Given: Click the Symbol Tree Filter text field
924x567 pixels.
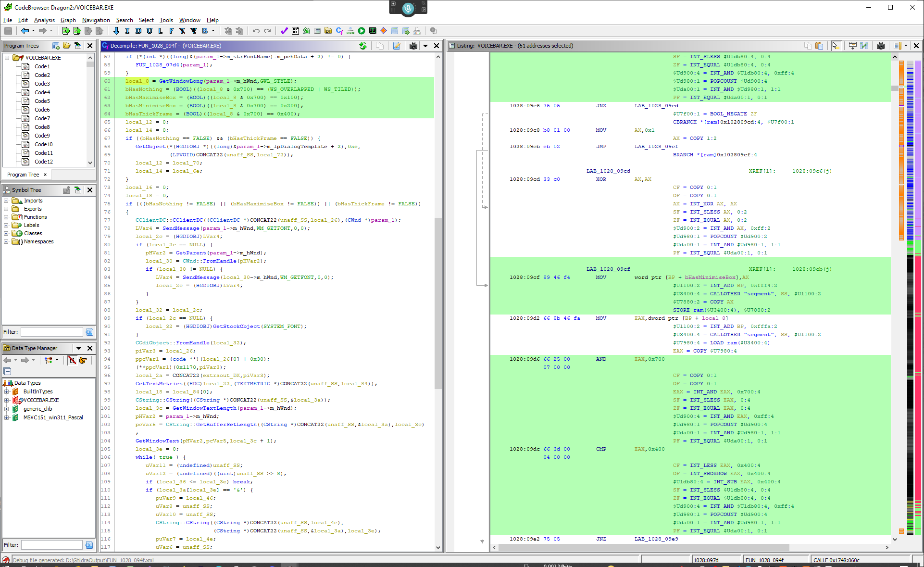Looking at the screenshot, I should point(52,332).
